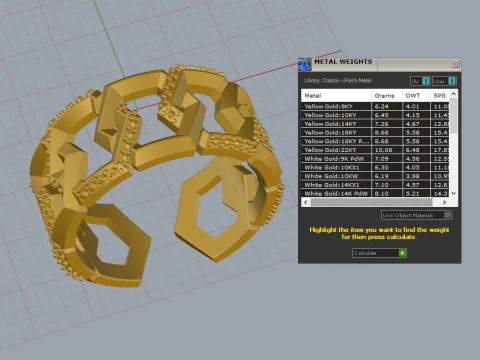Sort by the Metal column header
Screen dimensions: 480x360
[x=336, y=96]
